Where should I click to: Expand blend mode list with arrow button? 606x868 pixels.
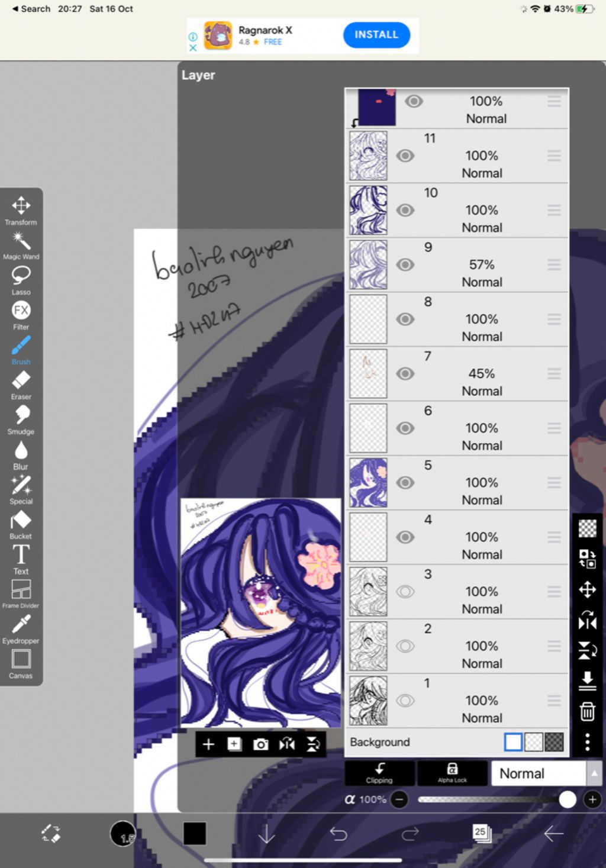point(594,773)
